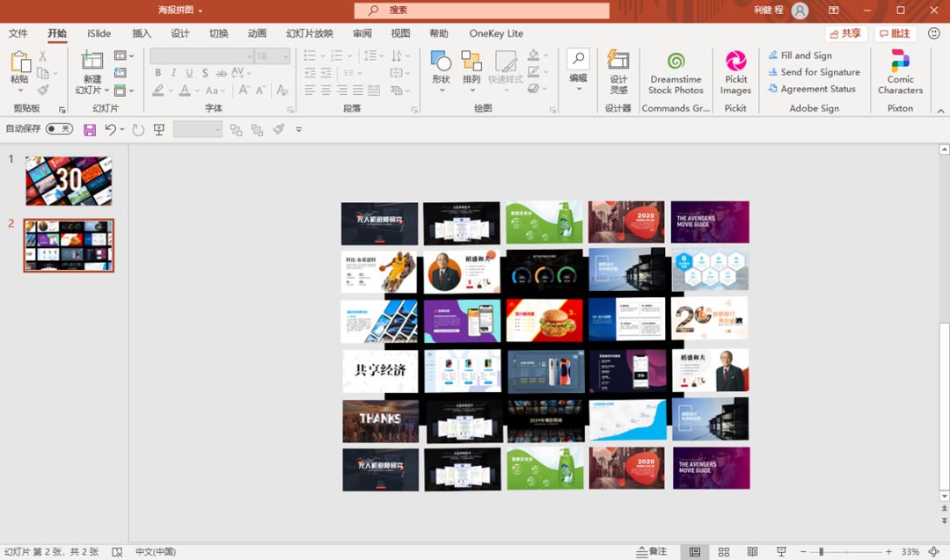
Task: Click the Undo arrow icon
Action: pos(110,129)
